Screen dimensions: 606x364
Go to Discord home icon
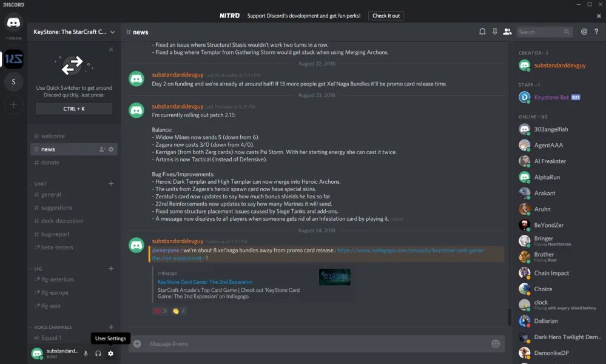[x=13, y=22]
